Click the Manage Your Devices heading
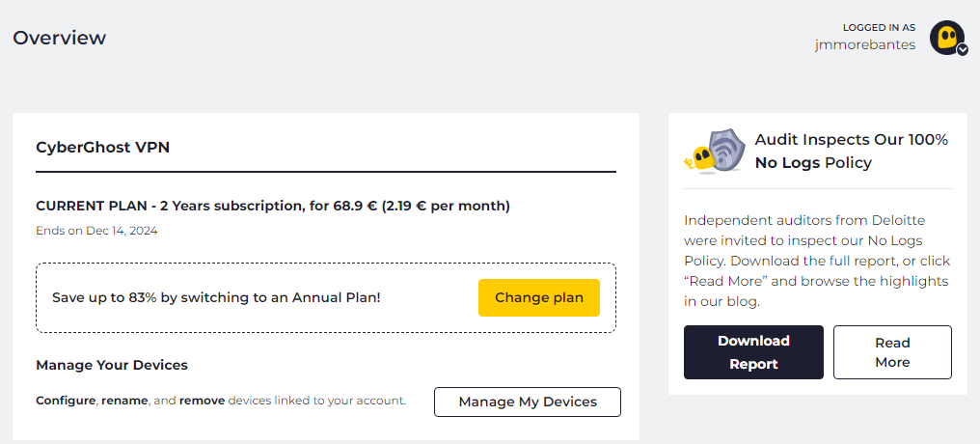The height and width of the screenshot is (444, 980). [112, 365]
